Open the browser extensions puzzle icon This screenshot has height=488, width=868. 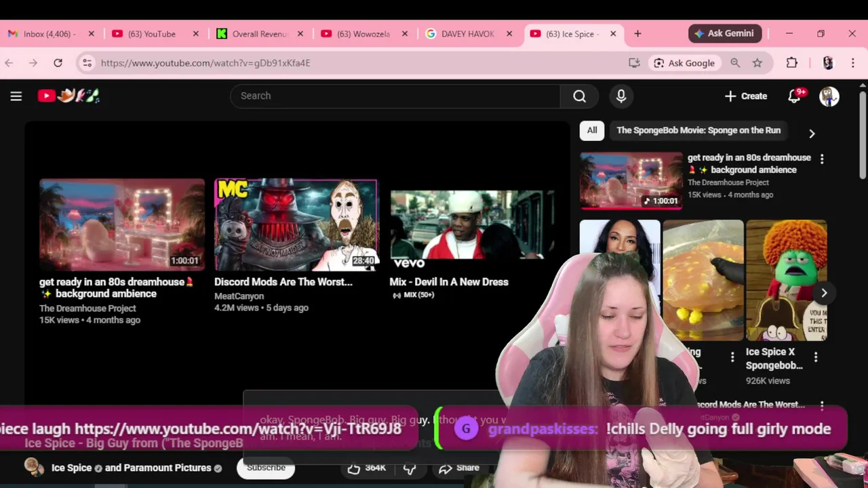(x=792, y=63)
